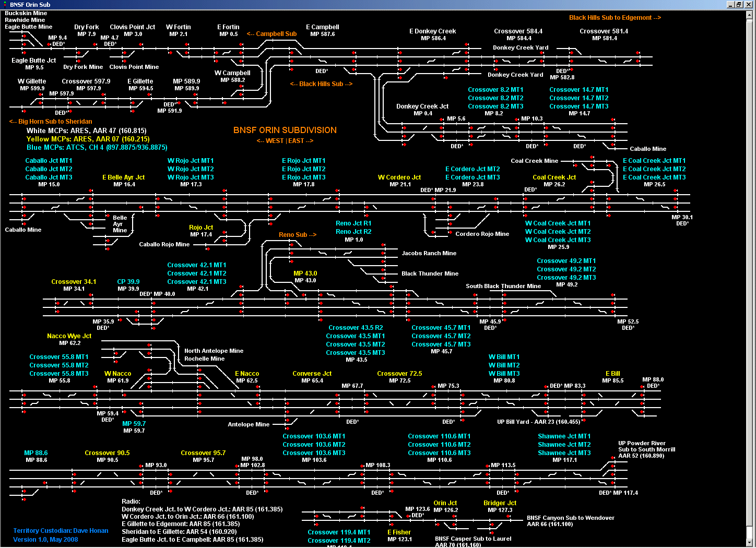Click E Rojo Jct MT3 label
The width and height of the screenshot is (756, 548).
pos(304,177)
